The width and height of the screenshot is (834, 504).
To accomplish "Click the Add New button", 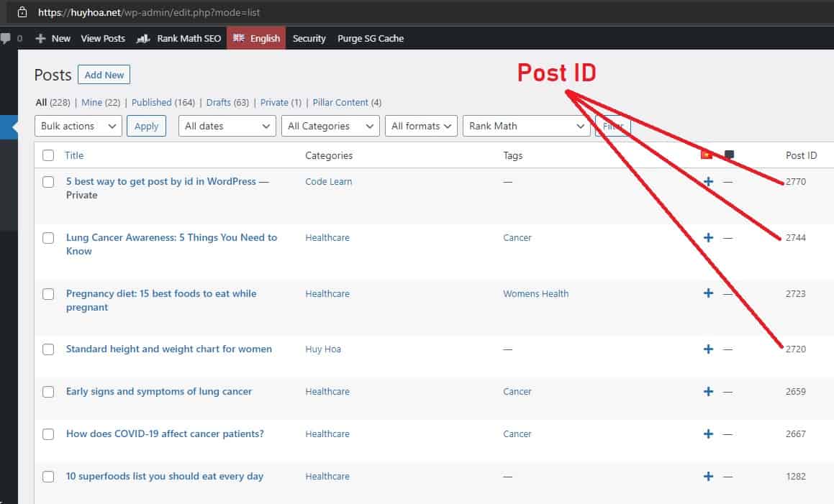I will click(104, 74).
